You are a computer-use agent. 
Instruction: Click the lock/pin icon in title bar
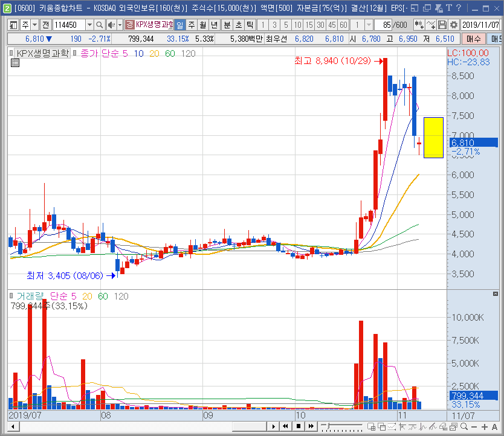coord(438,8)
